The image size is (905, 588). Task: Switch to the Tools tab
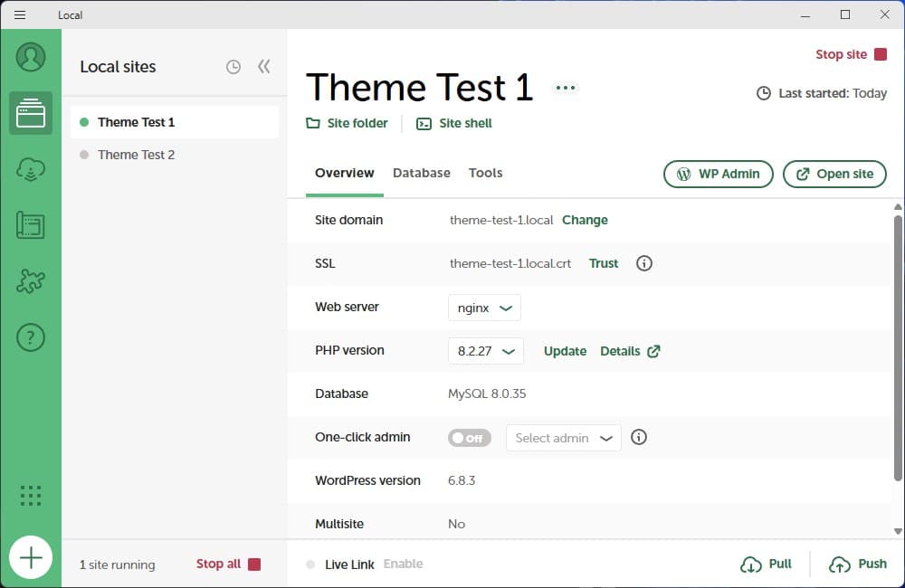(485, 173)
